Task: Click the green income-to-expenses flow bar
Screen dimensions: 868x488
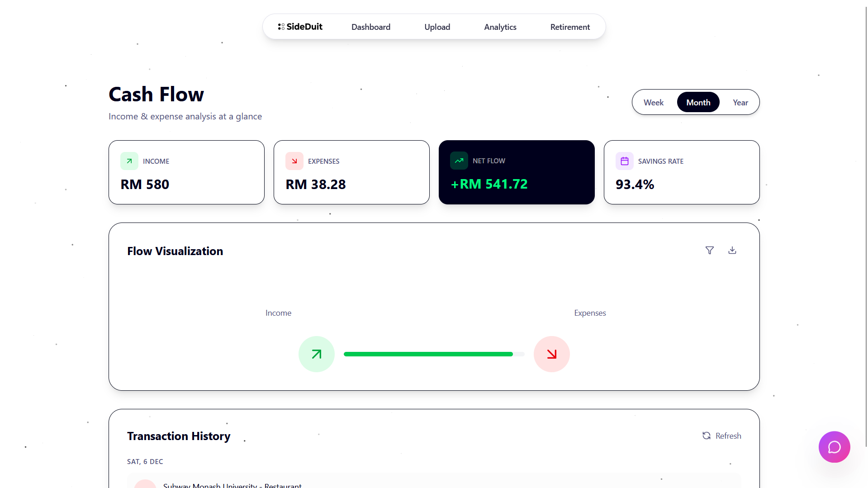Action: 428,354
